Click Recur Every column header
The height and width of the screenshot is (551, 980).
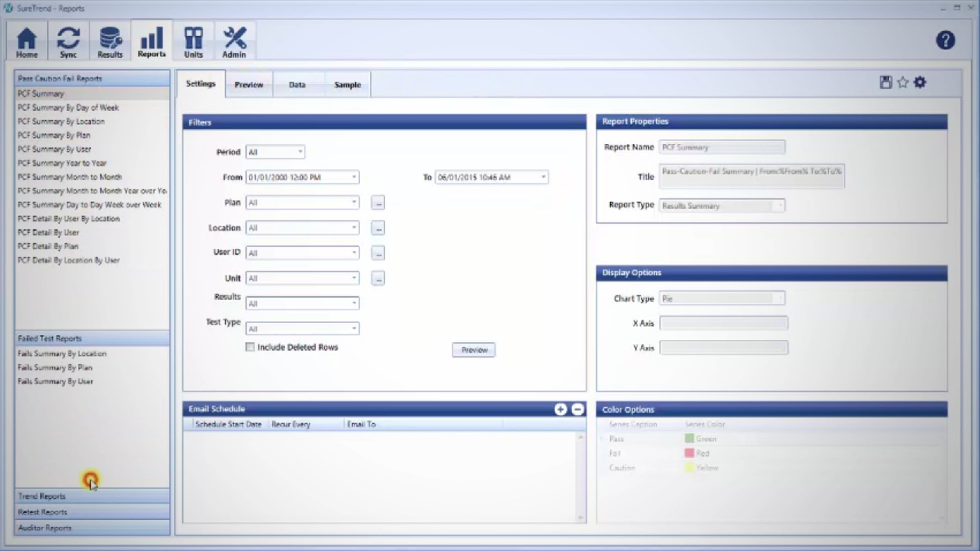306,424
